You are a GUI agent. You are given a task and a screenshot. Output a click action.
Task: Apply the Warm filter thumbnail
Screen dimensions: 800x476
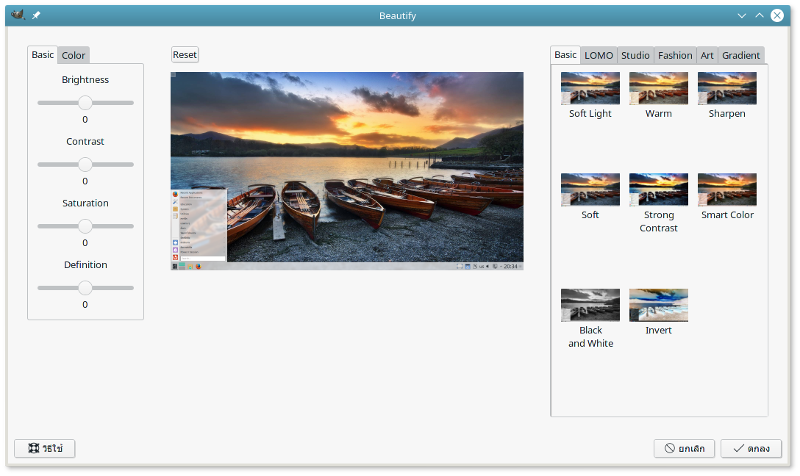click(658, 89)
